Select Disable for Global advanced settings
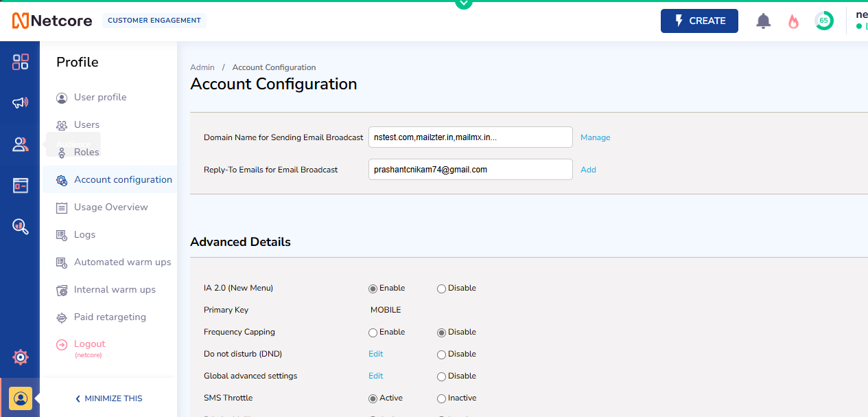Viewport: 868px width, 417px height. click(x=441, y=376)
